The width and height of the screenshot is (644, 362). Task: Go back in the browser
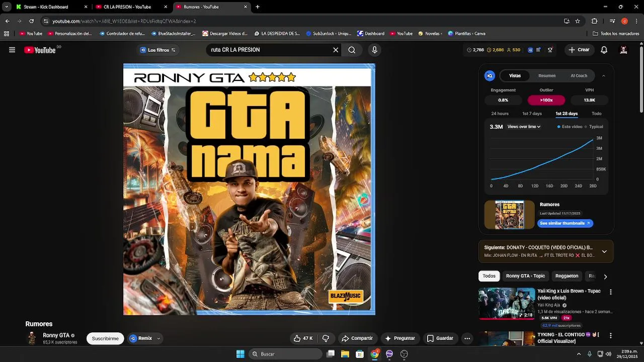pos(7,21)
